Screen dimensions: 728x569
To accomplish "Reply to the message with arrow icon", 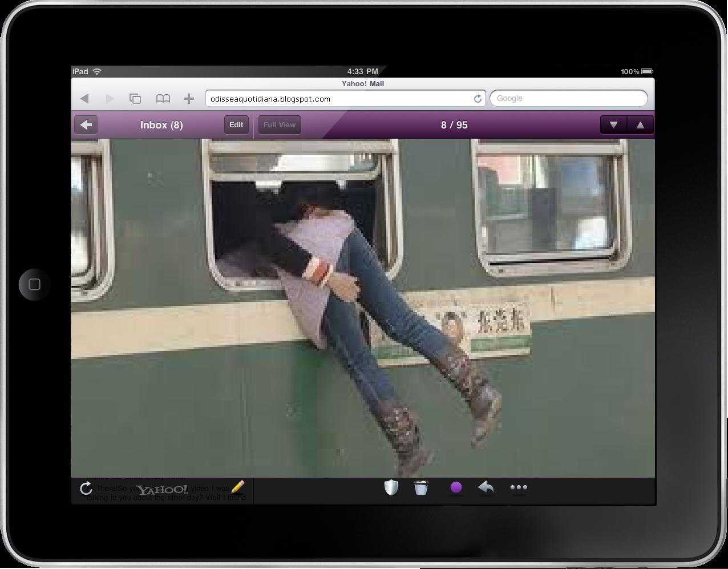I will [486, 488].
